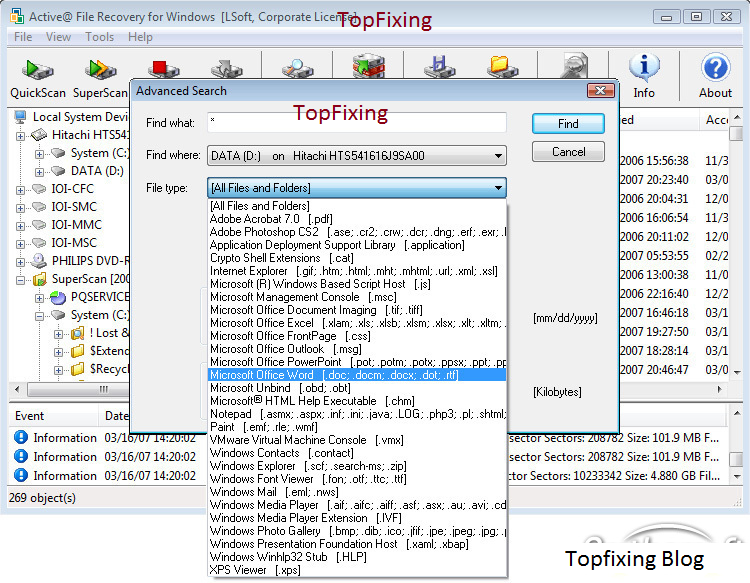Select DATA (D:) in device tree
The width and height of the screenshot is (750, 583).
(x=97, y=171)
